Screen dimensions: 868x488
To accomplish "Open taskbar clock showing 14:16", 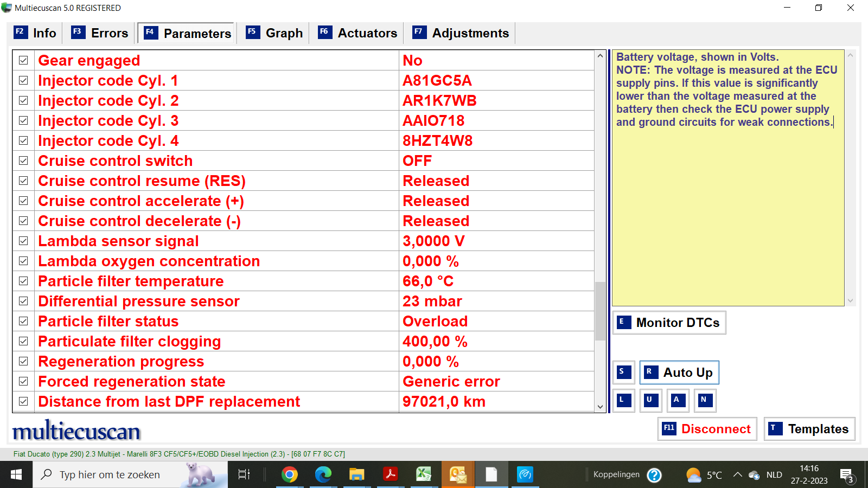I will point(809,474).
